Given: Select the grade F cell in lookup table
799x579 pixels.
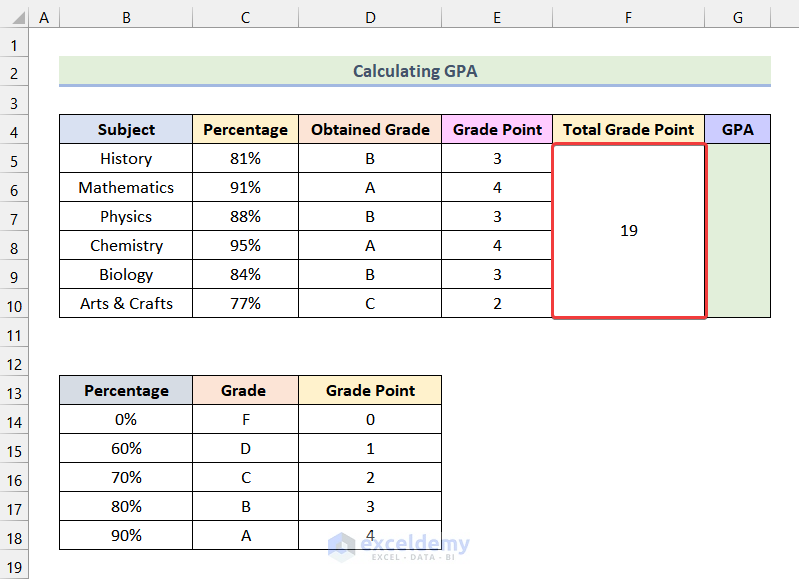Looking at the screenshot, I should (x=245, y=420).
